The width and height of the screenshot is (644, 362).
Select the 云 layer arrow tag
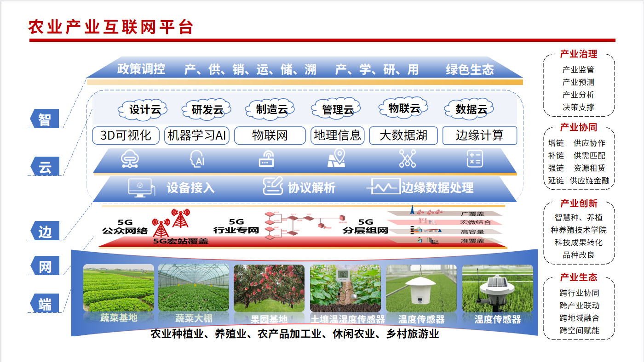44,166
